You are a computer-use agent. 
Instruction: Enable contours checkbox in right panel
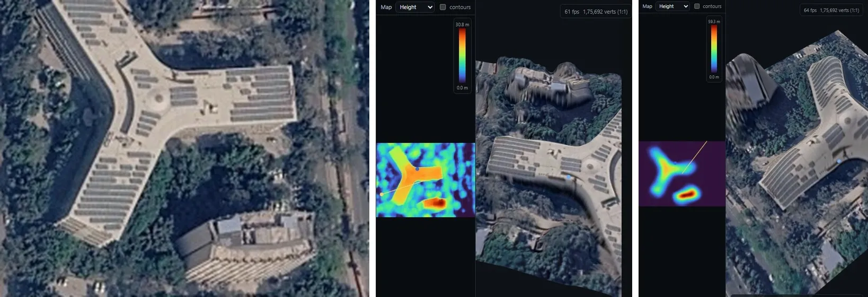tap(697, 6)
